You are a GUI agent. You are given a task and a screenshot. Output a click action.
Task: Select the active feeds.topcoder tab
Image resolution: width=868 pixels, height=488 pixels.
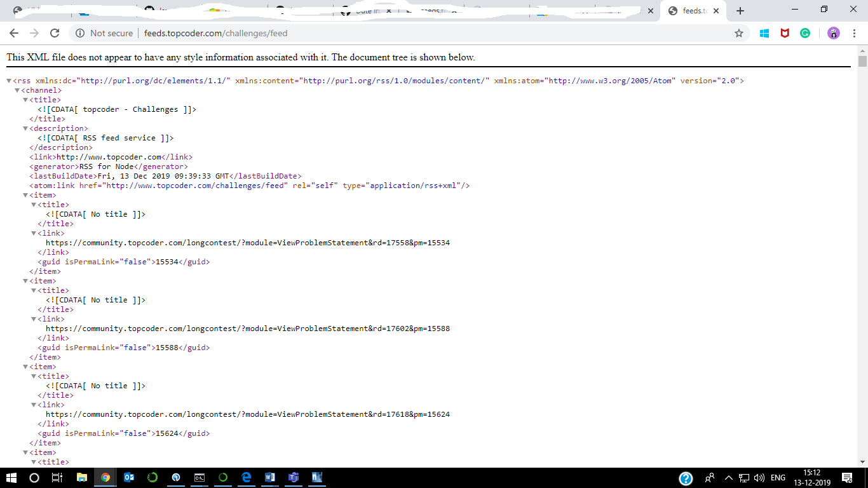pyautogui.click(x=695, y=11)
